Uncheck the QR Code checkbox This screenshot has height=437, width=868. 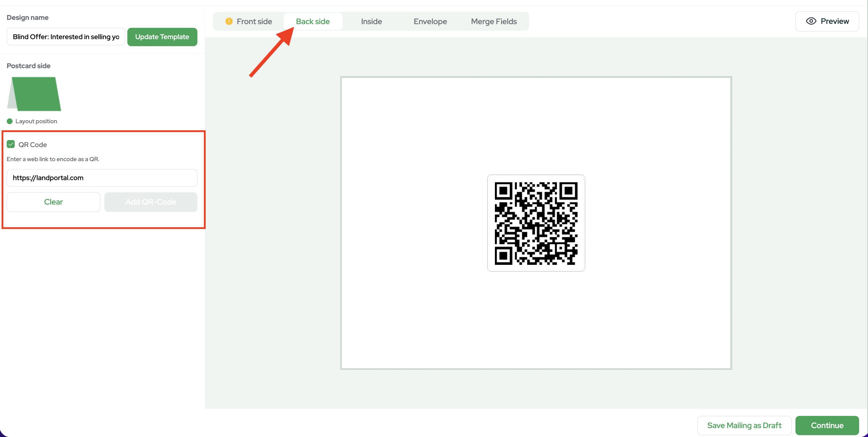(x=11, y=144)
